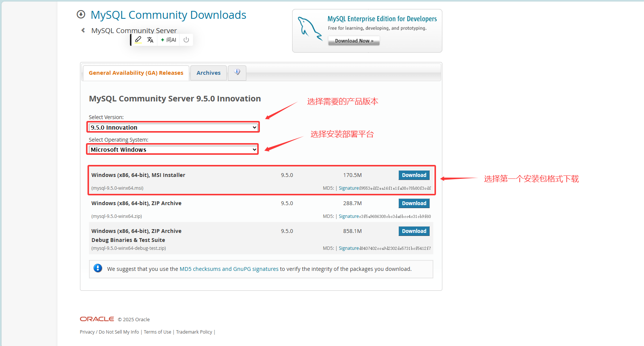Open the Select Version dropdown
644x346 pixels.
173,127
